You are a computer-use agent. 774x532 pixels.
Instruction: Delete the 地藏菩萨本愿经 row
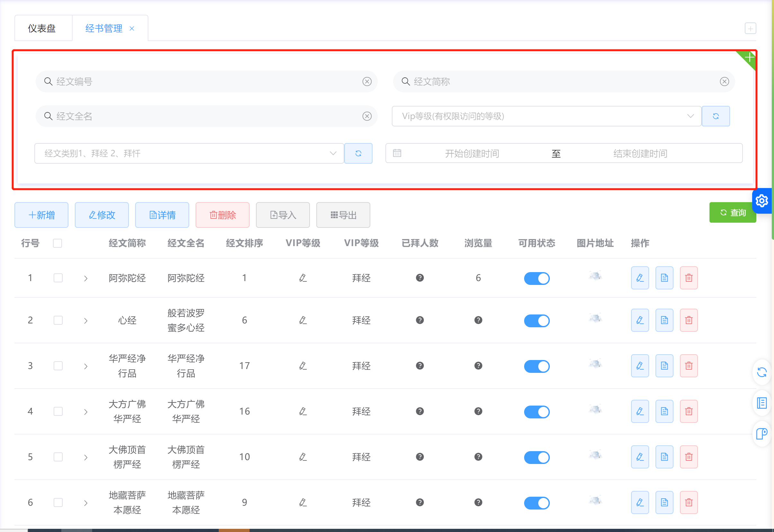(688, 502)
